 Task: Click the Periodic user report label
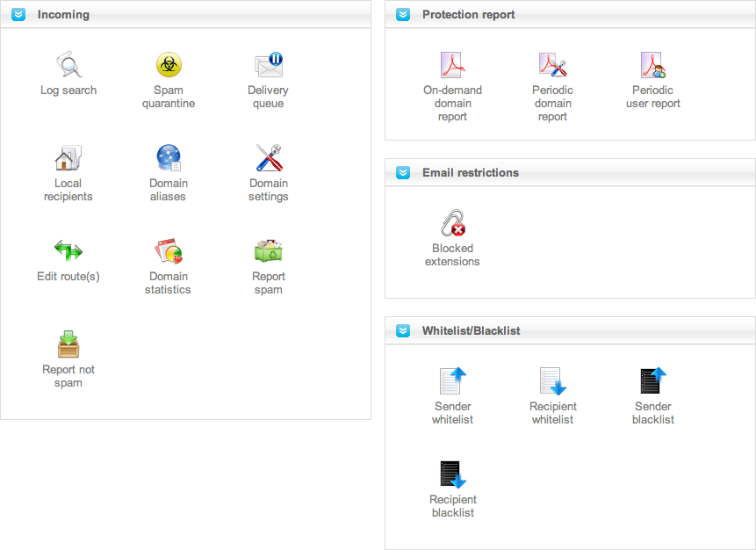coord(652,97)
